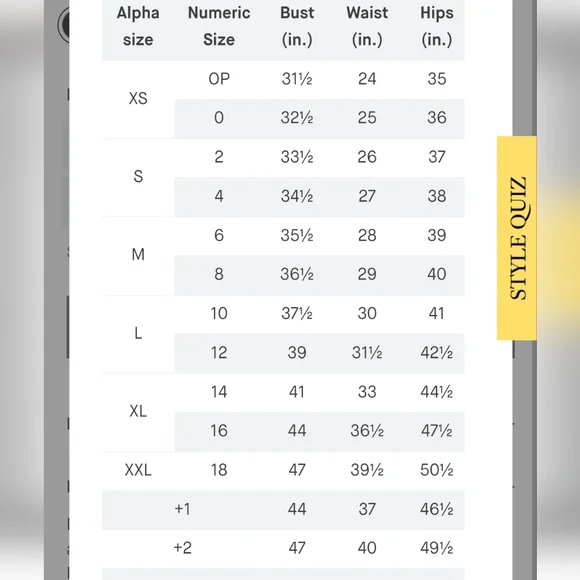Click numeric size 16 cell
The image size is (580, 580).
[219, 431]
